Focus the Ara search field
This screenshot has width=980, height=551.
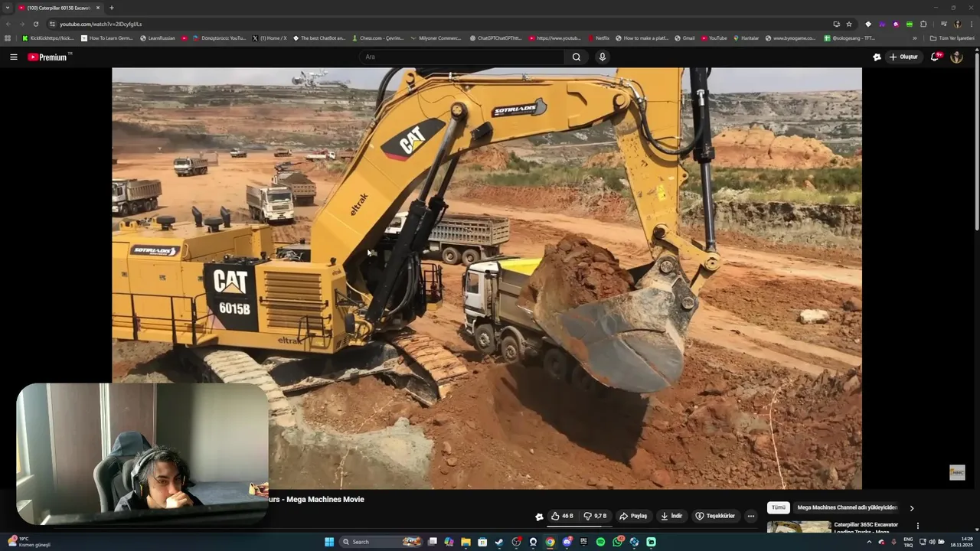click(x=462, y=57)
